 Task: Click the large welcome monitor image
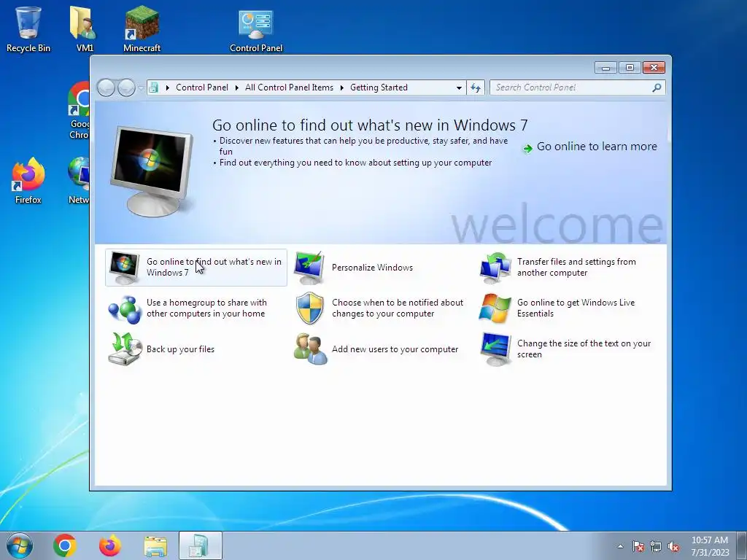click(152, 171)
